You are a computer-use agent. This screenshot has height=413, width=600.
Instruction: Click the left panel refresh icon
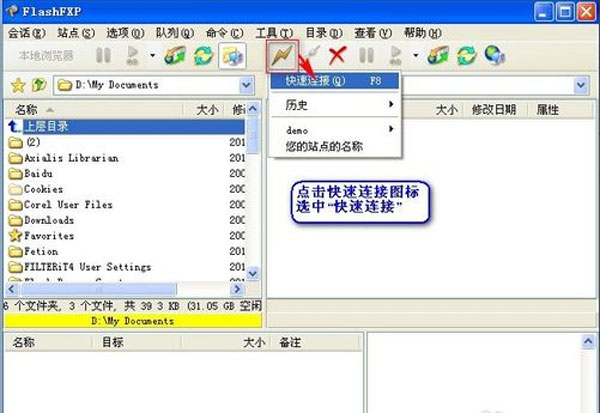[x=203, y=56]
